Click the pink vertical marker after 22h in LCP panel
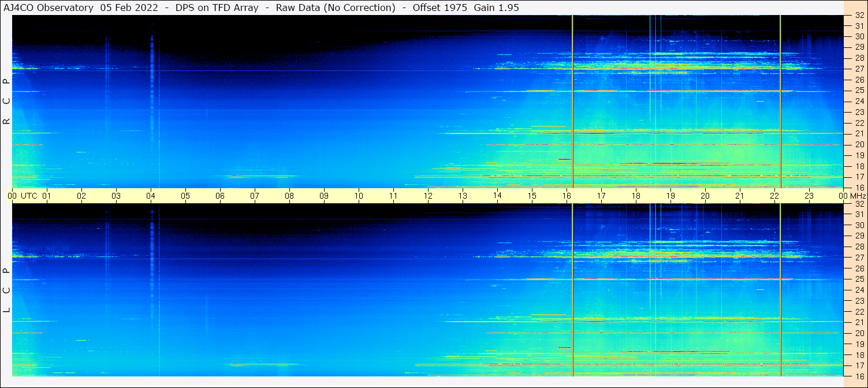 [780, 290]
